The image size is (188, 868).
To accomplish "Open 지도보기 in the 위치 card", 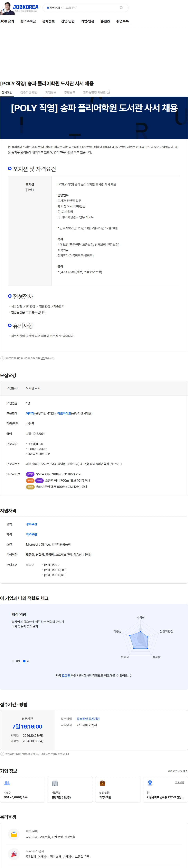I will tap(179, 783).
